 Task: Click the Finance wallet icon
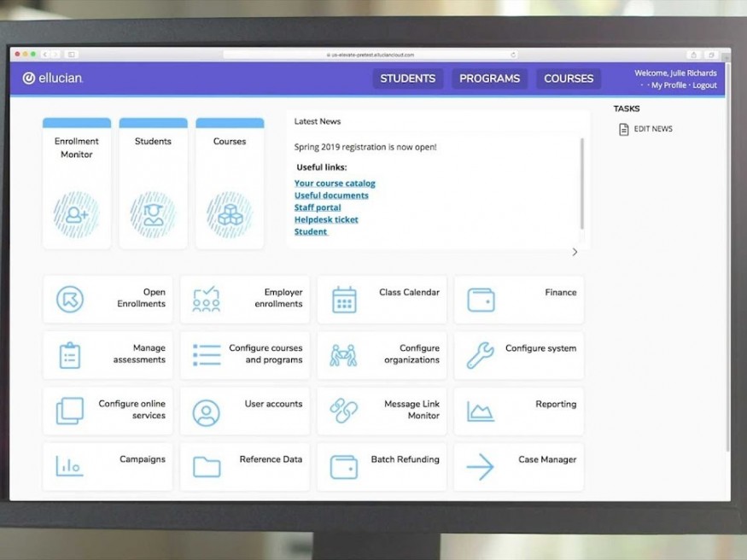point(481,300)
